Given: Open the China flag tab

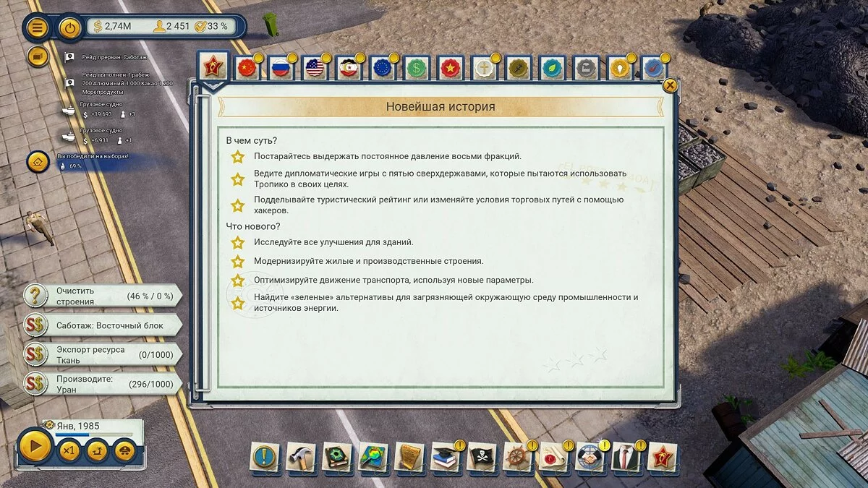Looking at the screenshot, I should tap(247, 69).
